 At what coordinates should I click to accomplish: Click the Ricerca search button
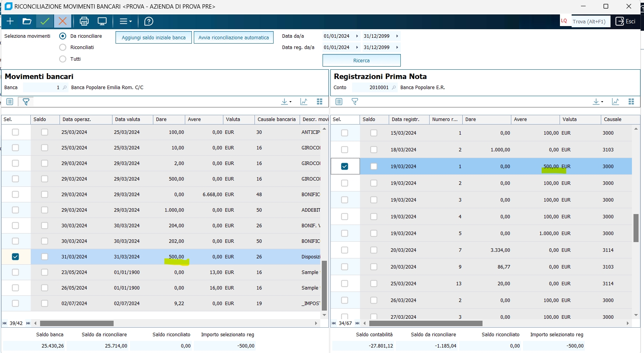(361, 61)
